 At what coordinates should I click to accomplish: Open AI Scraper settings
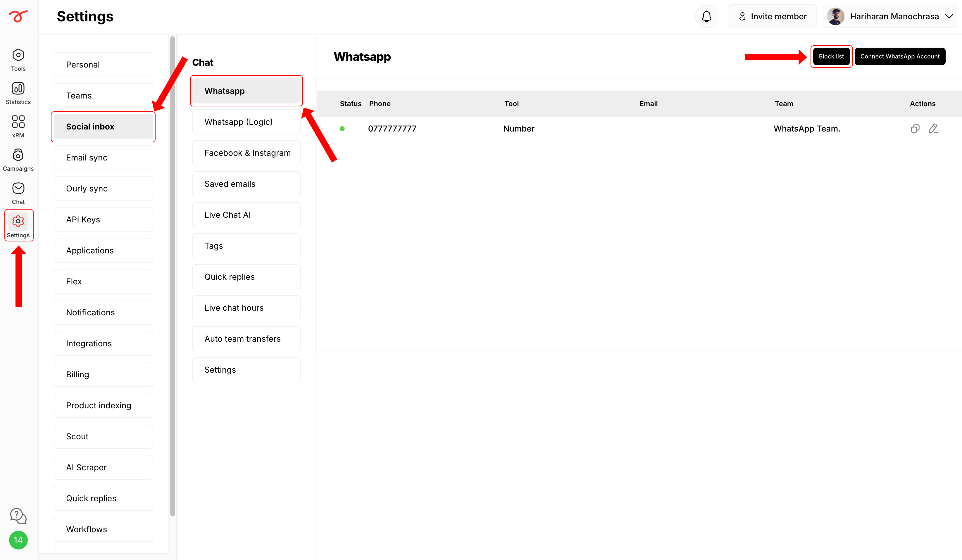point(104,467)
